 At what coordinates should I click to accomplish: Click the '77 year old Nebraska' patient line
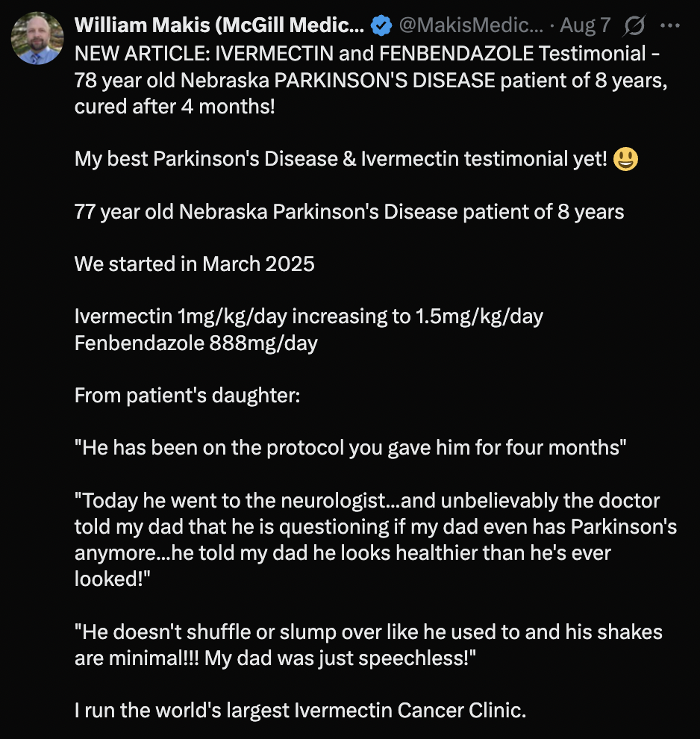pos(349,211)
